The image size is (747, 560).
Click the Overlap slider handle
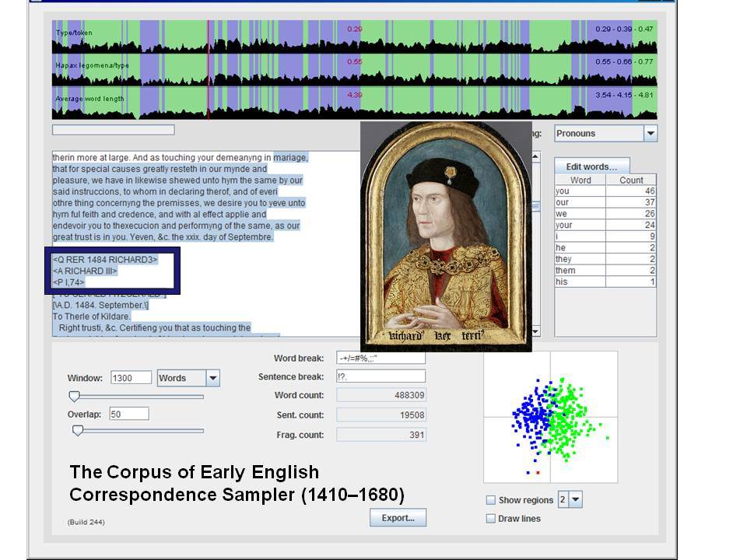coord(78,431)
